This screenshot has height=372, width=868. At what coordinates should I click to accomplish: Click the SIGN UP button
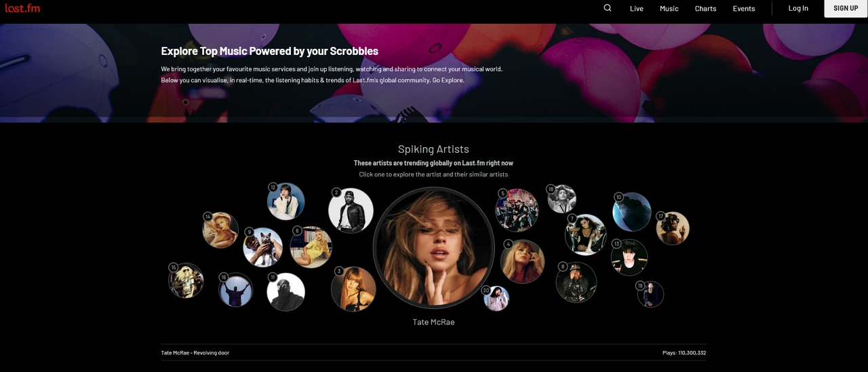click(x=846, y=8)
